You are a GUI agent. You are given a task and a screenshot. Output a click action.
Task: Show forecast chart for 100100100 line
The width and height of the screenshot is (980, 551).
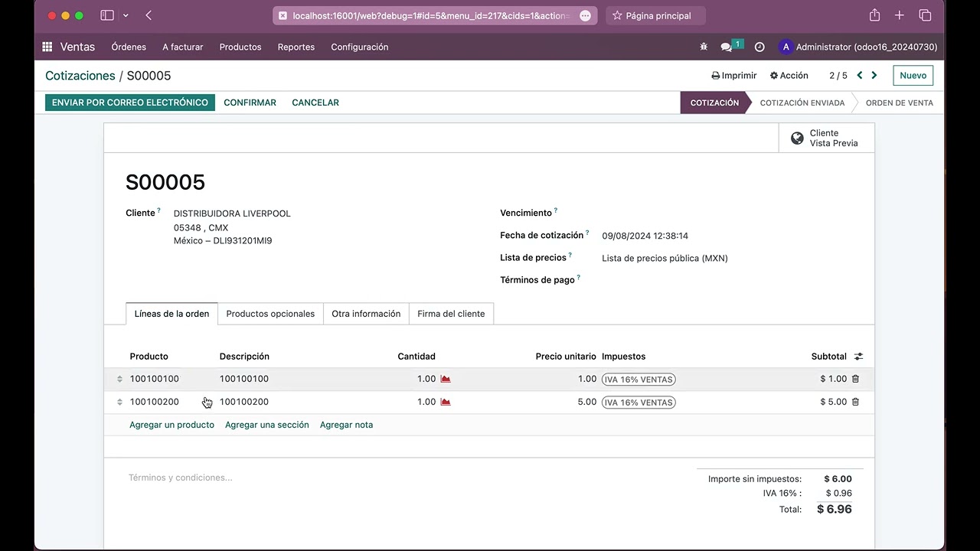(x=446, y=379)
